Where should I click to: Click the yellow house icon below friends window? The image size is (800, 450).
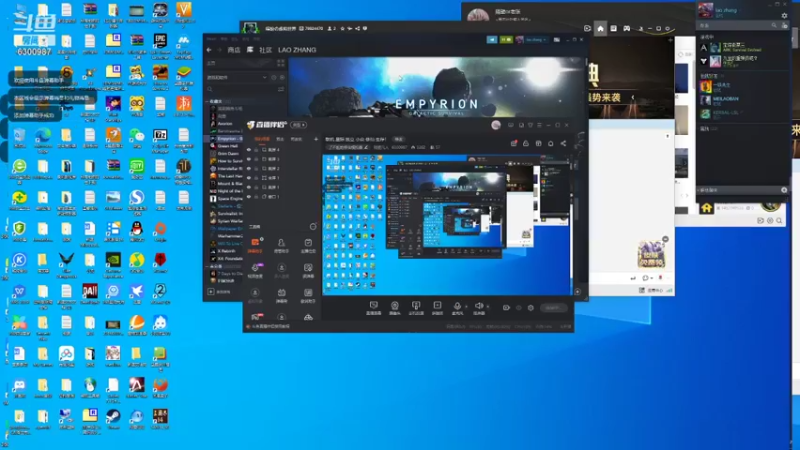706,208
